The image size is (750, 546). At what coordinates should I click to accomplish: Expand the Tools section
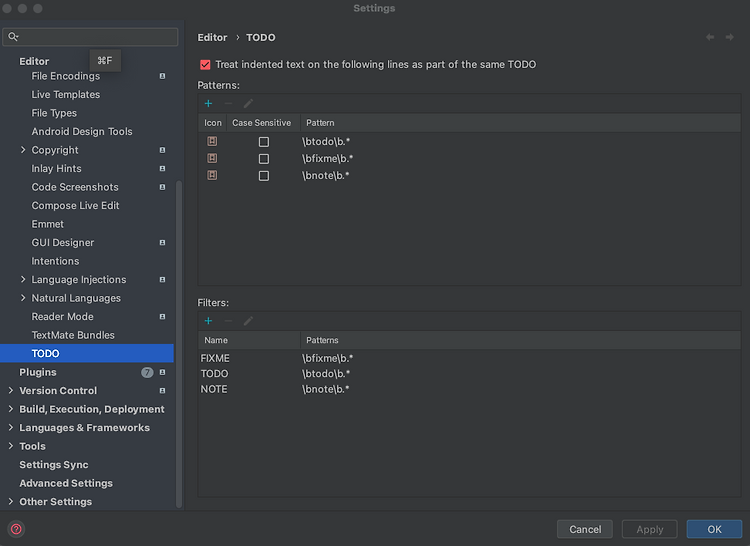click(11, 446)
